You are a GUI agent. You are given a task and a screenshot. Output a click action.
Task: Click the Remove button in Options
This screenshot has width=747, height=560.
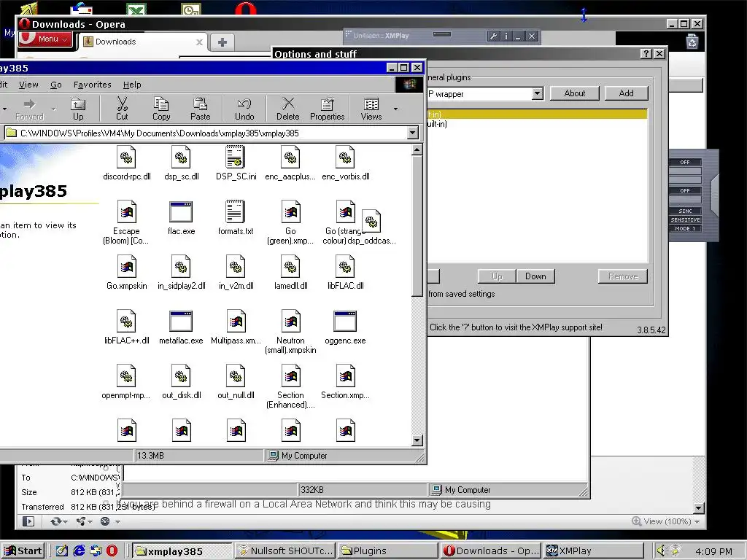pyautogui.click(x=623, y=276)
